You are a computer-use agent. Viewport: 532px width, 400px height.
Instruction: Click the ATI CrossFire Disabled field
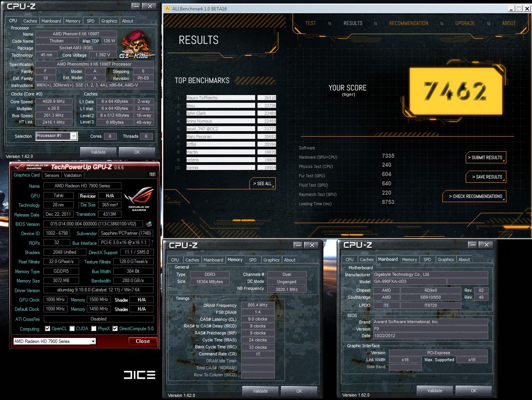(98, 319)
